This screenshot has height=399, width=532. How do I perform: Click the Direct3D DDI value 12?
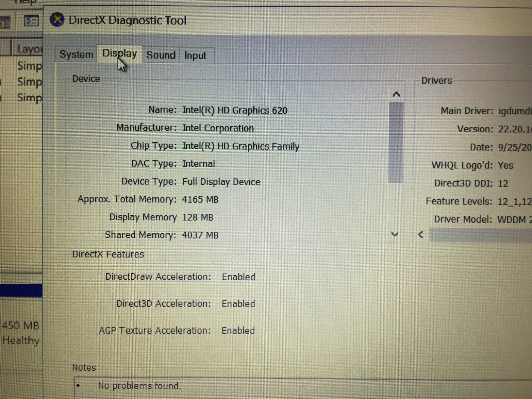(503, 184)
